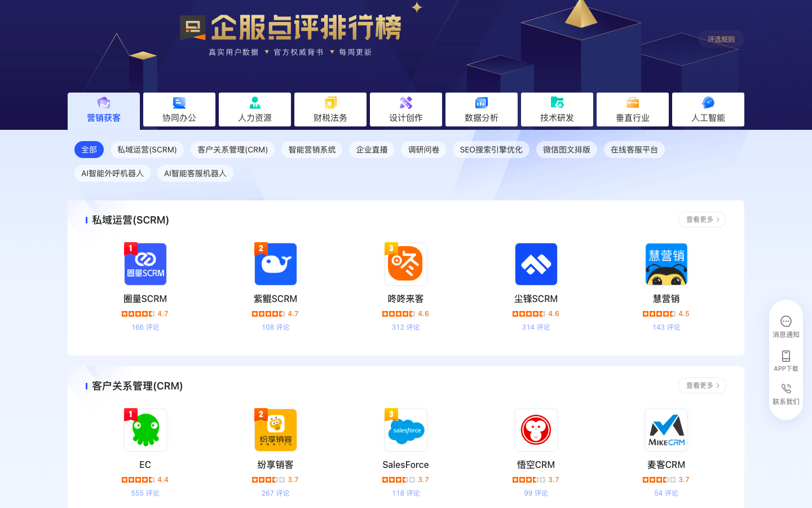812x508 pixels.
Task: Click EC 4.4 star rating
Action: [145, 480]
